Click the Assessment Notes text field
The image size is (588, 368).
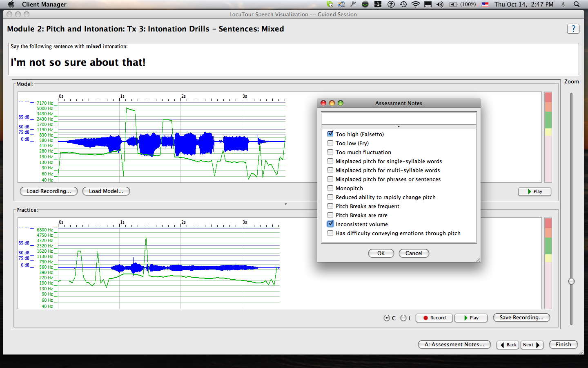pos(399,118)
